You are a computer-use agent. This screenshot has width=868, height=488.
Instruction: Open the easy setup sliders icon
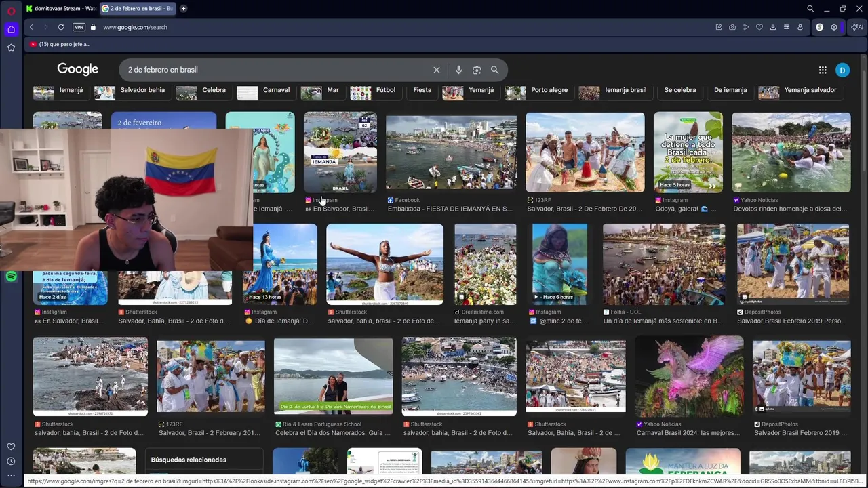(787, 27)
